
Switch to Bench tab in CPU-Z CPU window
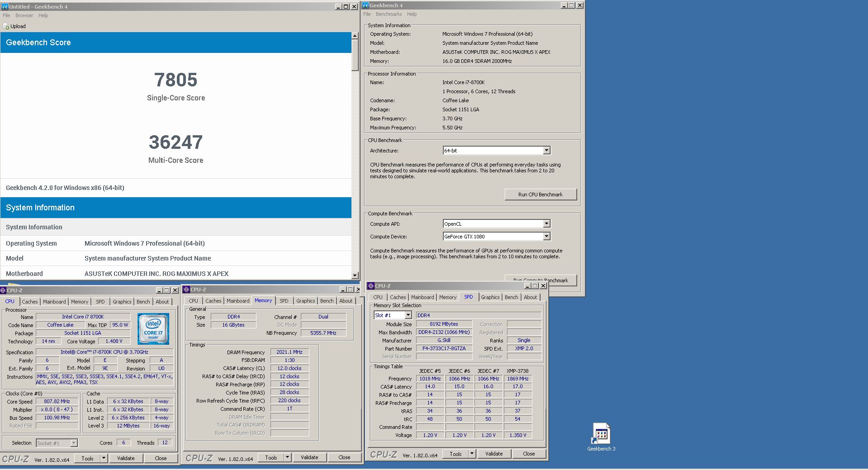(x=143, y=302)
